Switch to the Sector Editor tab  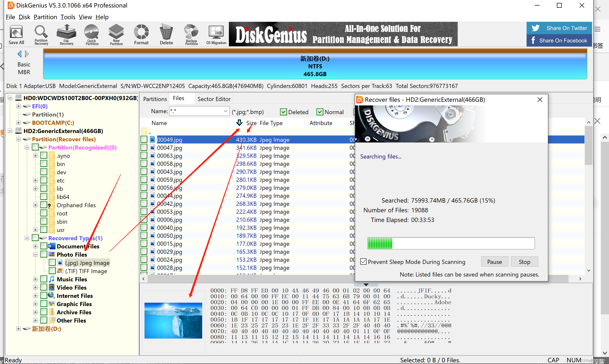[214, 99]
